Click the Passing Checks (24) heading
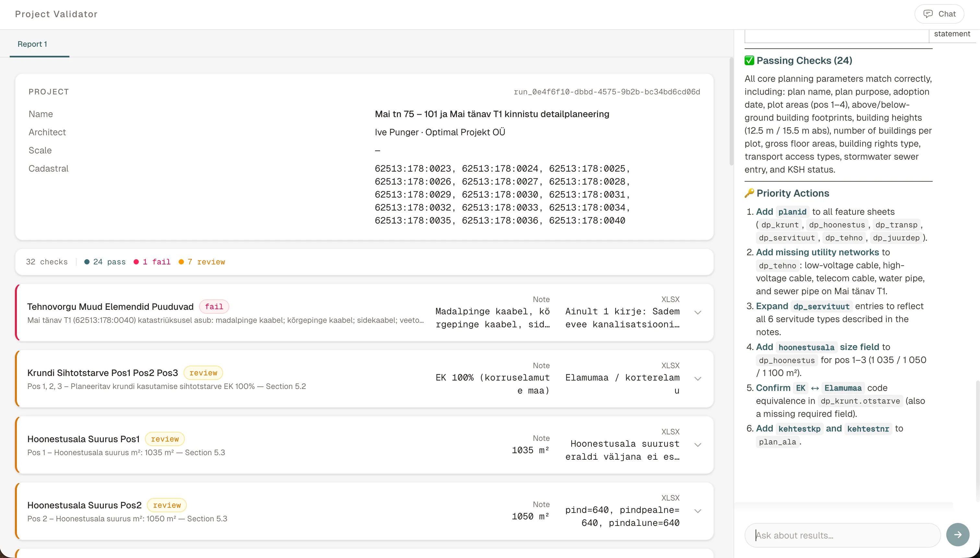980x558 pixels. point(804,61)
